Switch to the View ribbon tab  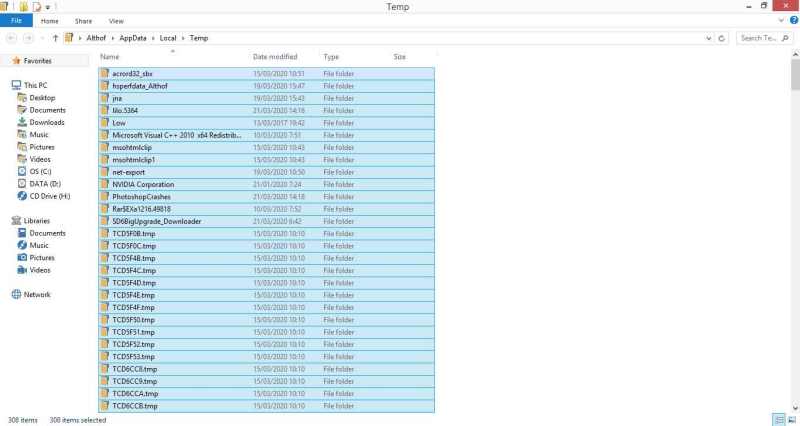pos(116,21)
